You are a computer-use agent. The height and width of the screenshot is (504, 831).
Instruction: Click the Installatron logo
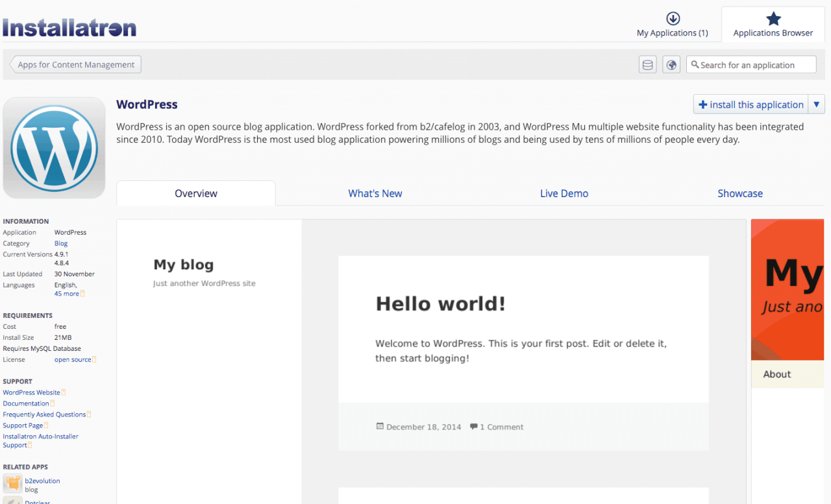(x=69, y=27)
